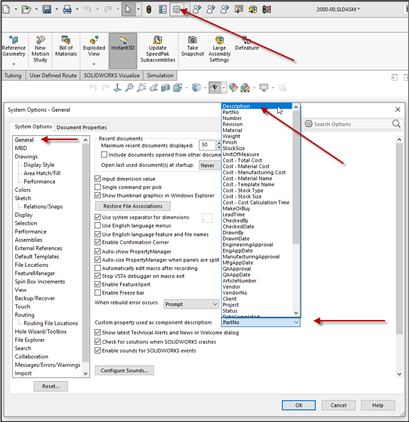Screen dimensions: 409x422
Task: Toggle Enable sounds for SOLIDWORKS events
Action: [x=98, y=350]
